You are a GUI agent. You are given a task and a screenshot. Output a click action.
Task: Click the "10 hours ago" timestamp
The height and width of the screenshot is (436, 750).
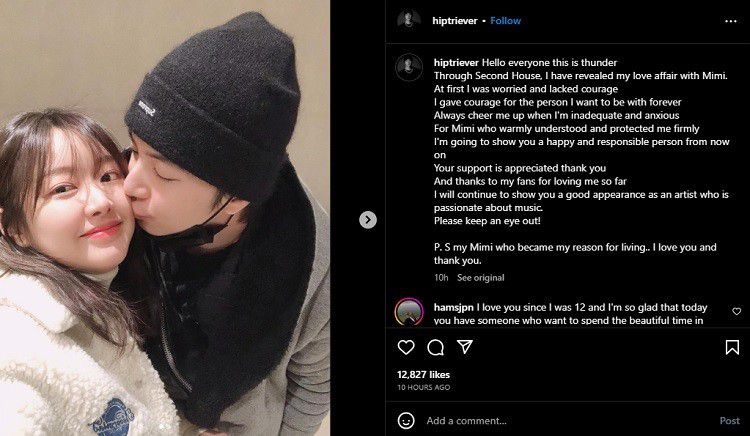(x=423, y=387)
